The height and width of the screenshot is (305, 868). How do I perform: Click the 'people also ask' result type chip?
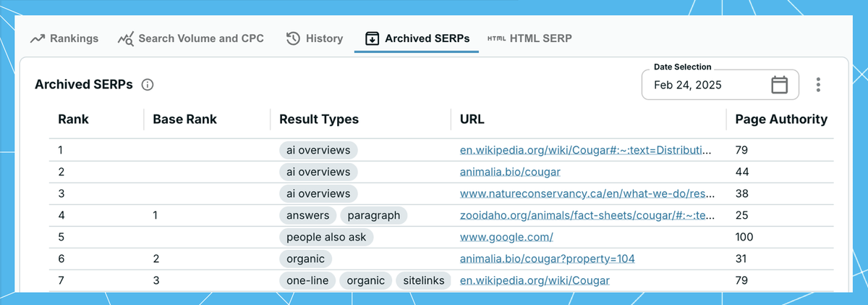[x=326, y=237]
